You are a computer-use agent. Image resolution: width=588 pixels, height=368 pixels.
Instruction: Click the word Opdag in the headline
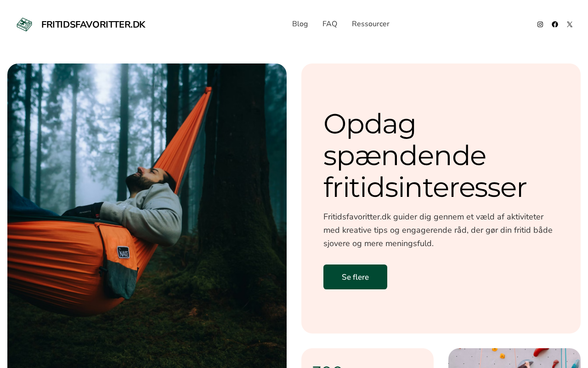[370, 124]
